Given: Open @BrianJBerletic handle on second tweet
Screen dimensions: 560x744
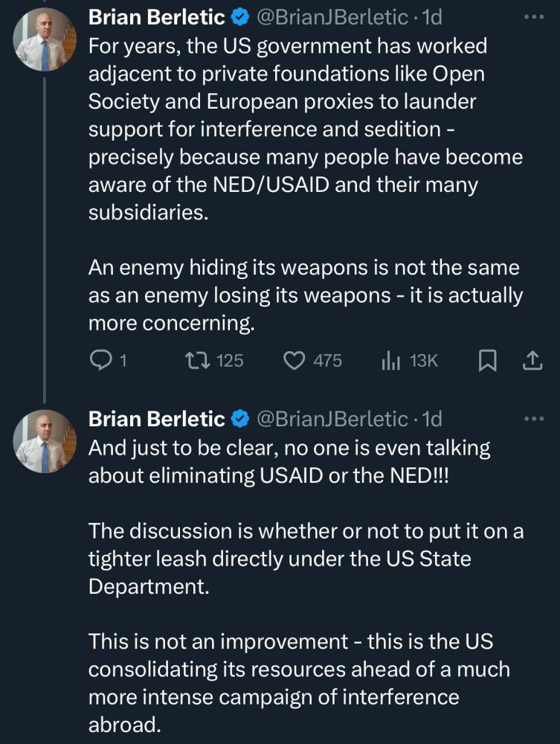Looking at the screenshot, I should tap(332, 420).
